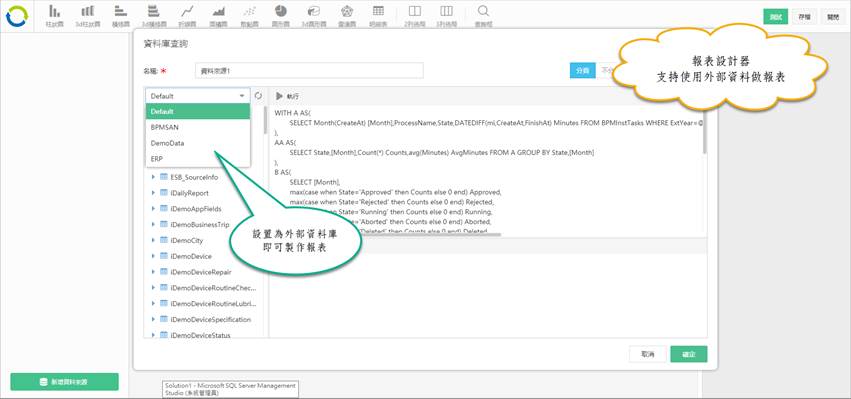This screenshot has width=851, height=399.
Task: Toggle the blue 分頁 paging option
Action: [582, 71]
